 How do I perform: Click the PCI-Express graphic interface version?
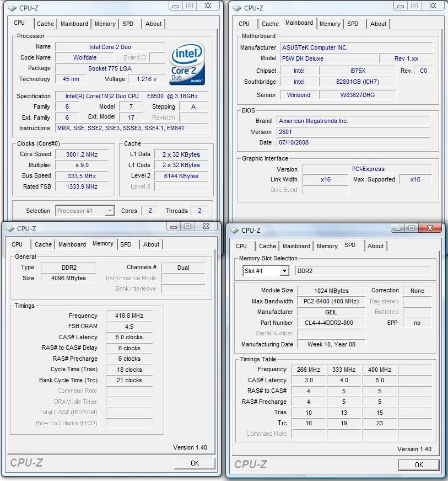pyautogui.click(x=368, y=169)
